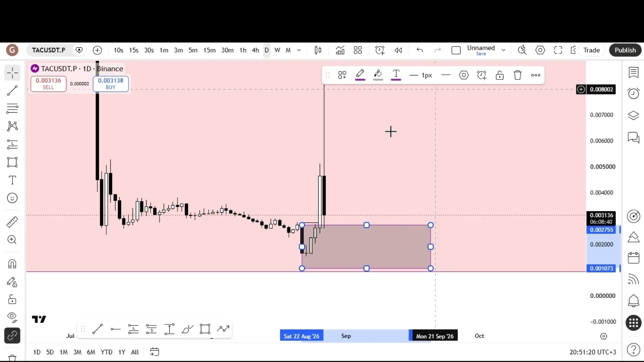Select the Text annotation tool
The height and width of the screenshot is (362, 644).
(12, 180)
